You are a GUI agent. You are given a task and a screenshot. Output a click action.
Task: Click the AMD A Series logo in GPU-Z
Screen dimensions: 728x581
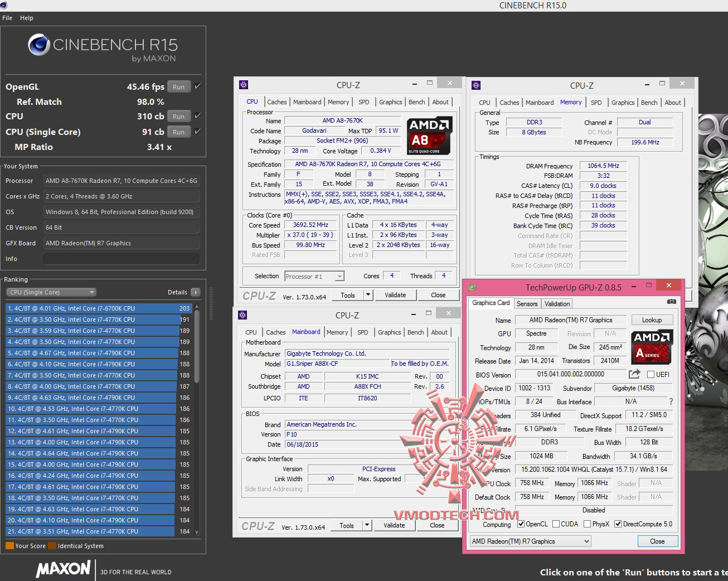pos(652,346)
